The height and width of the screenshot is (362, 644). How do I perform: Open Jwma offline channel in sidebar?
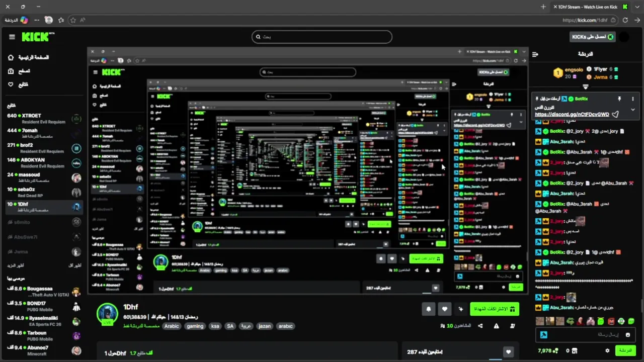[44, 251]
